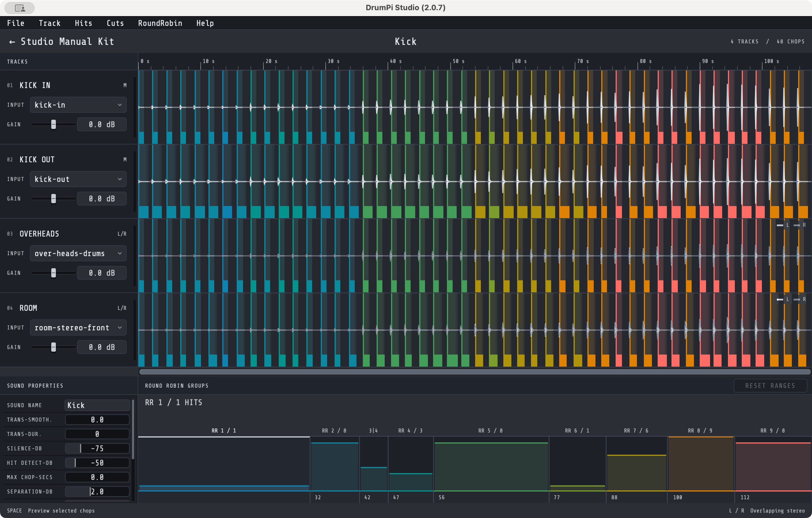The height and width of the screenshot is (518, 812).
Task: Click the ROOM gain slider handle
Action: [53, 347]
